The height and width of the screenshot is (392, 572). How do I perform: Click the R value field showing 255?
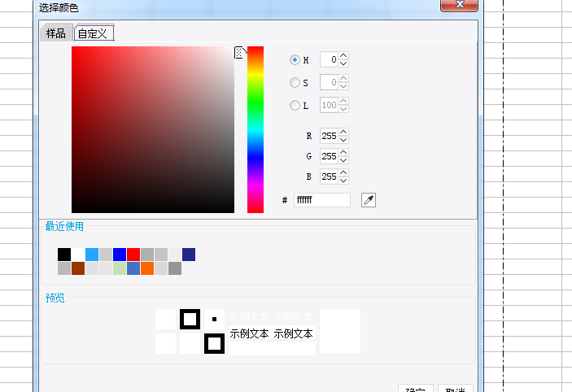point(329,136)
